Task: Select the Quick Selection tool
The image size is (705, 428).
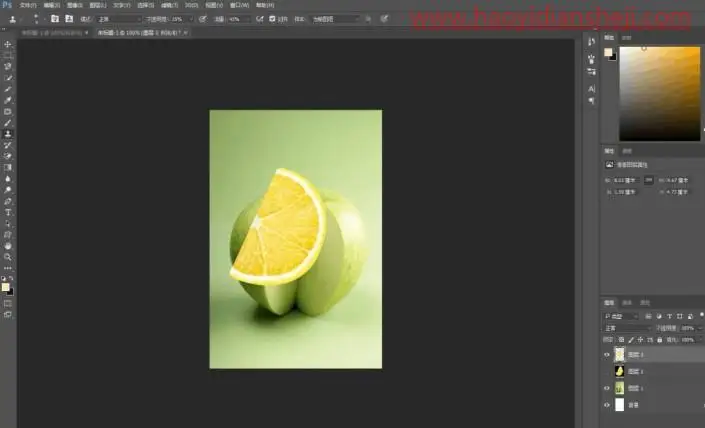Action: [x=8, y=78]
